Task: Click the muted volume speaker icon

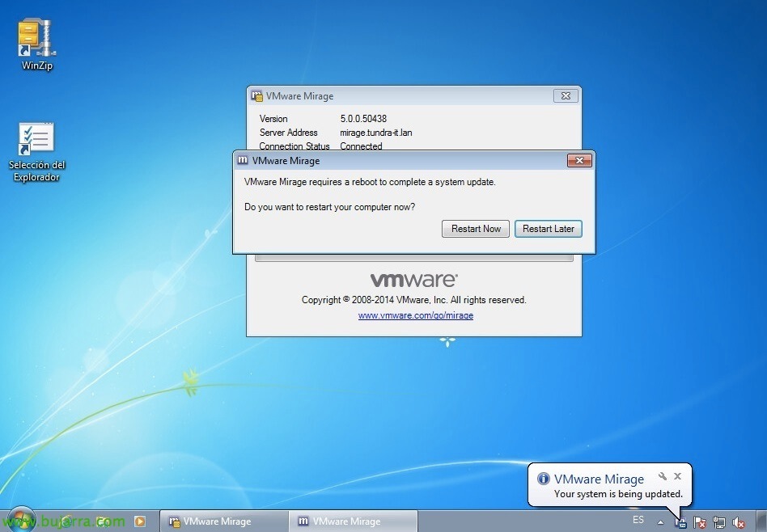Action: [738, 523]
